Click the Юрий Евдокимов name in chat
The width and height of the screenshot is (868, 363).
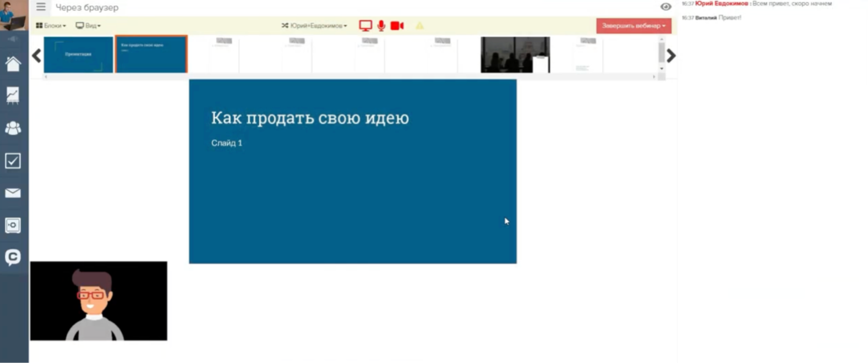point(722,4)
